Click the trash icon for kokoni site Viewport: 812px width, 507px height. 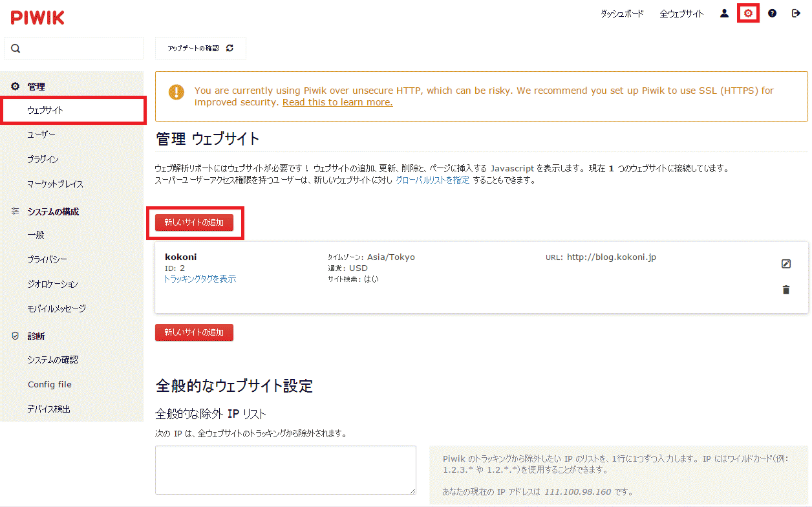pos(786,290)
